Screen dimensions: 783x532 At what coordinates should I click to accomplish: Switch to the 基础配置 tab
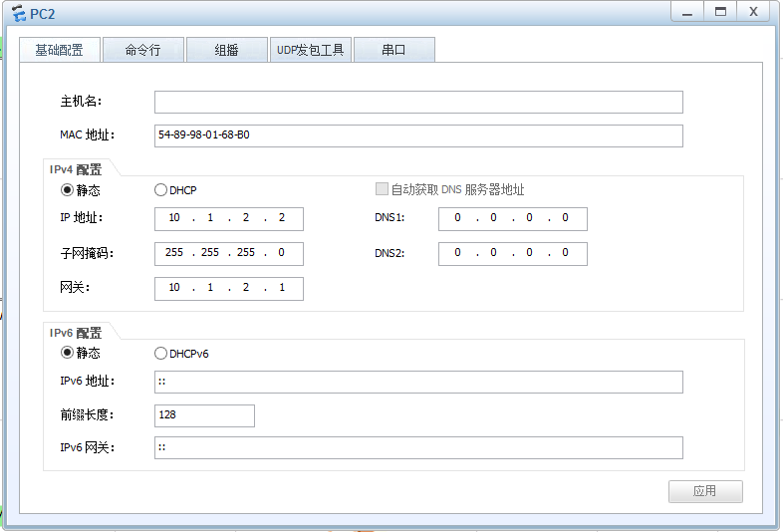click(x=60, y=50)
